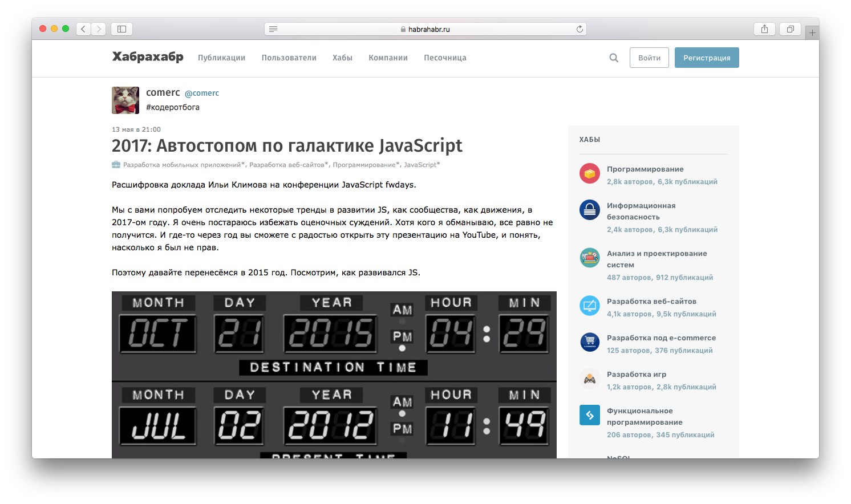
Task: Open author name comerc link
Action: click(x=163, y=92)
